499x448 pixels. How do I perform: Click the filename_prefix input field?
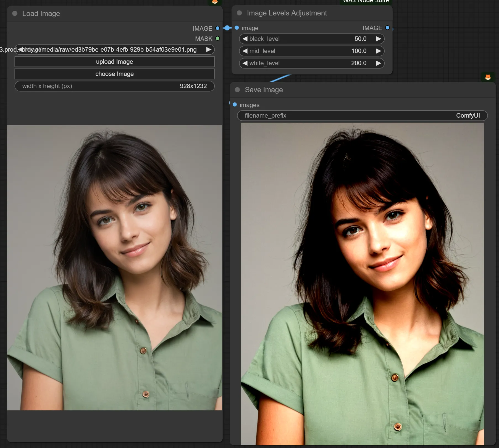(362, 116)
